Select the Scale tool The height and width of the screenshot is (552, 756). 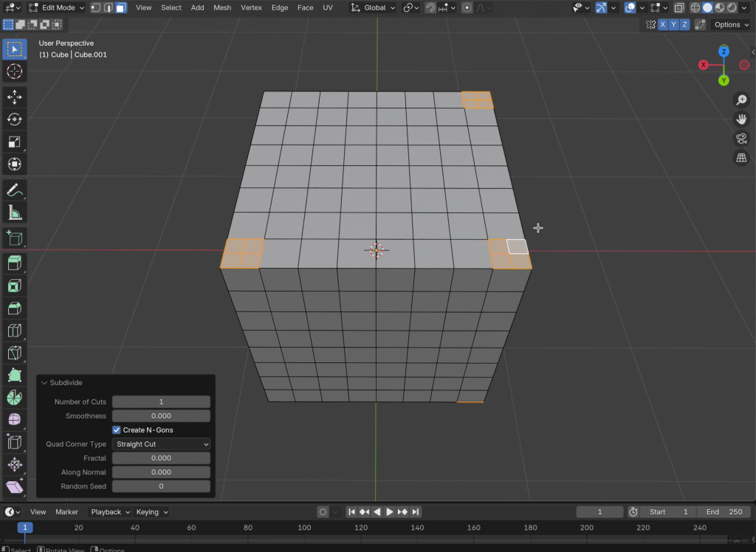(14, 142)
